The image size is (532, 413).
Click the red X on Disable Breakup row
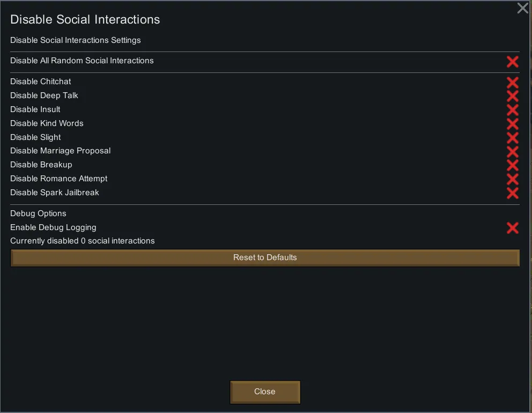(x=512, y=165)
